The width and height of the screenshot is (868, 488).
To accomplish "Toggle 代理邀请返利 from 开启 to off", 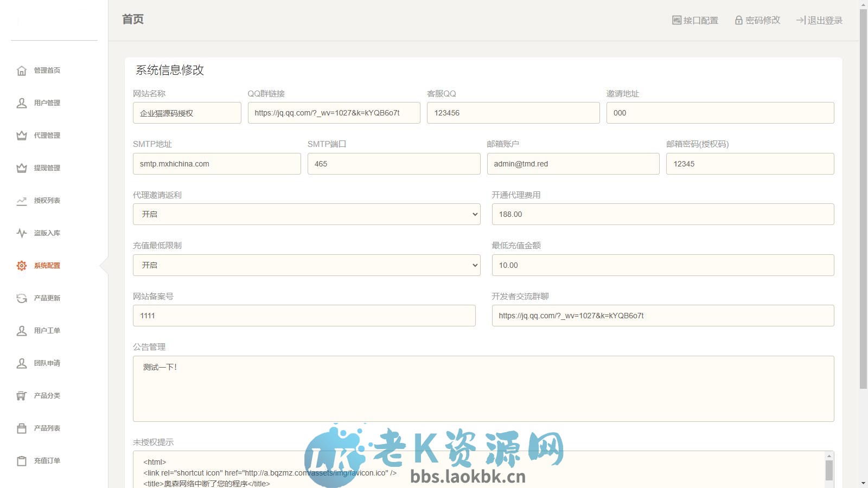I will point(306,214).
